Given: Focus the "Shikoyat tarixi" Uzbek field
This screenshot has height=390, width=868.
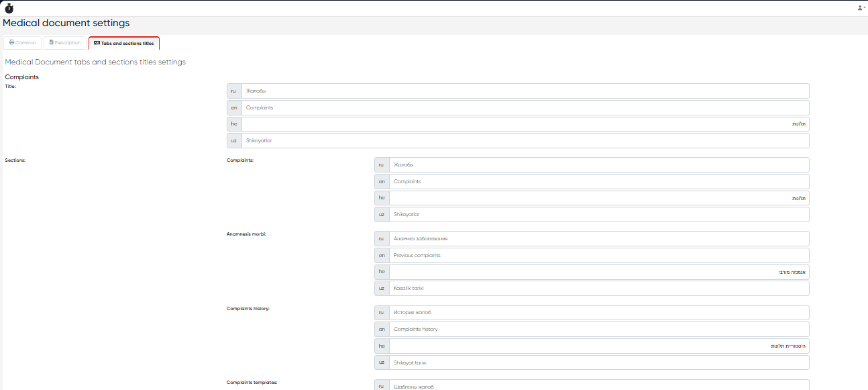Looking at the screenshot, I should [x=598, y=362].
